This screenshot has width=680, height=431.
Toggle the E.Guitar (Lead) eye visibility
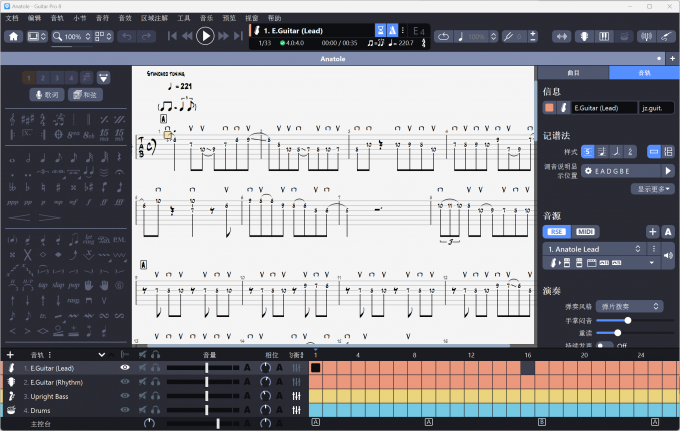pyautogui.click(x=125, y=368)
